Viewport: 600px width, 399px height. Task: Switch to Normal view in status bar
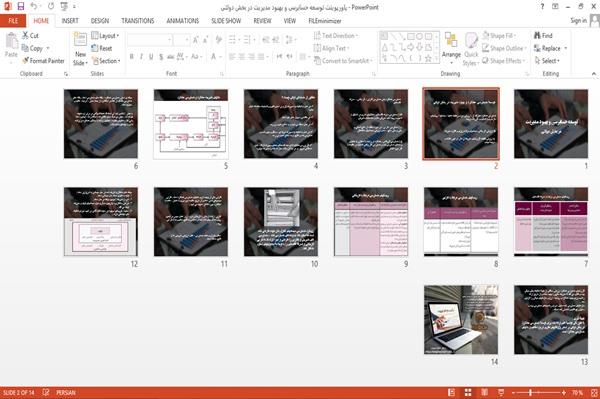452,392
